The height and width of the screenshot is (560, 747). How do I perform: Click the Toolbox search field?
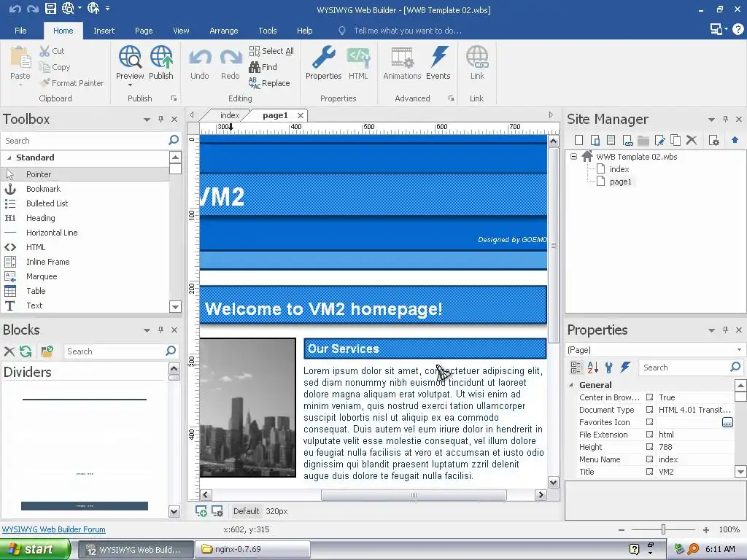[86, 141]
